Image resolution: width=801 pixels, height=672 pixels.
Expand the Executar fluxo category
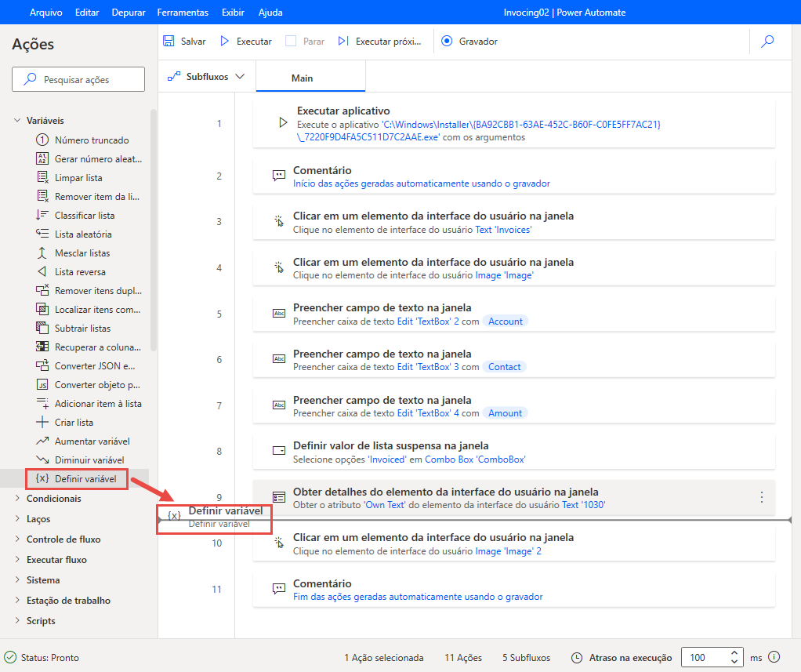click(x=17, y=560)
